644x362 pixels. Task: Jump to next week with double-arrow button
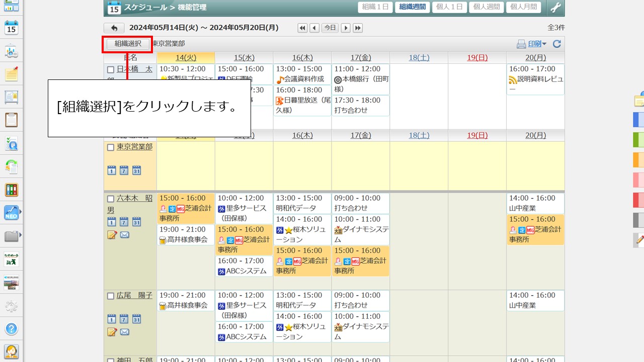pyautogui.click(x=358, y=28)
